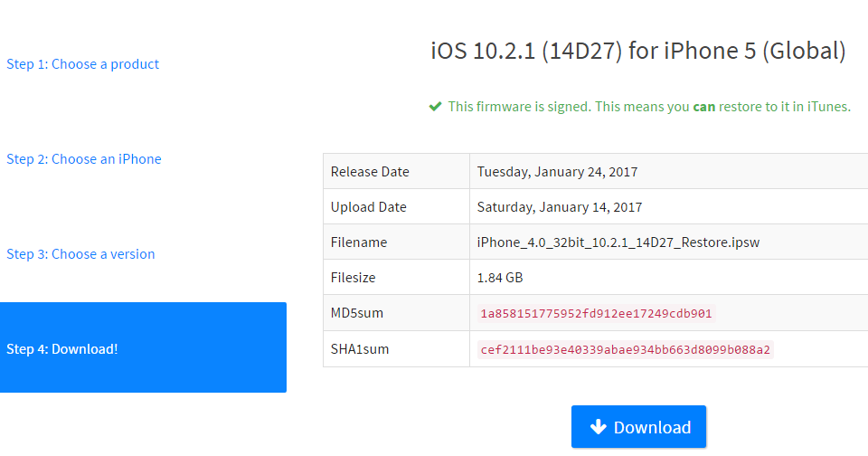The image size is (868, 456).
Task: Click the Upload Date row label
Action: click(369, 207)
